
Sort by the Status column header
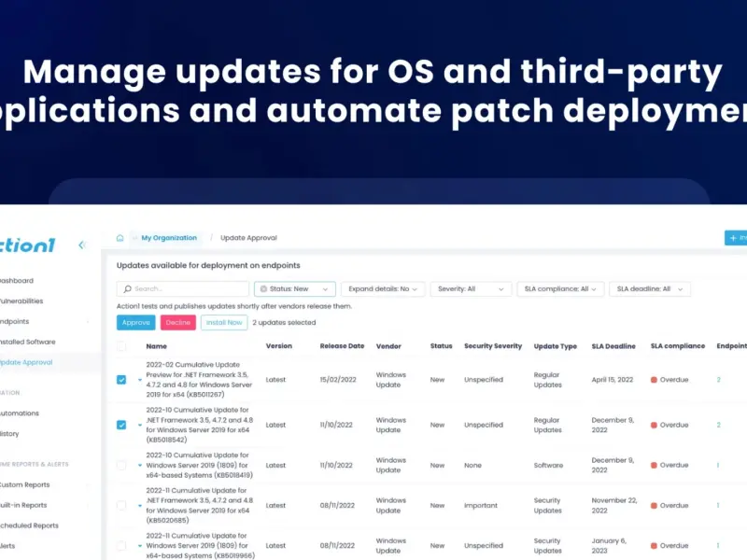[x=441, y=346]
